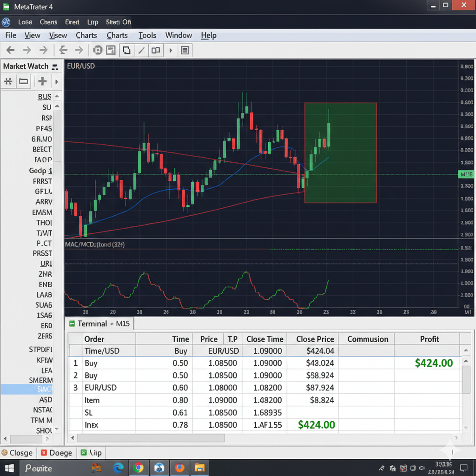Screen dimensions: 476x476
Task: Click the Doege tab at the bottom
Action: pyautogui.click(x=57, y=453)
